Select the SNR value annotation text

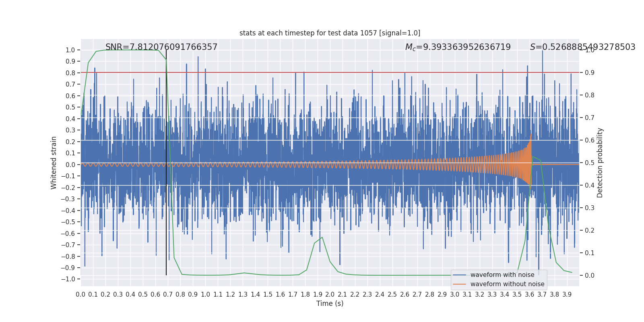pyautogui.click(x=161, y=47)
